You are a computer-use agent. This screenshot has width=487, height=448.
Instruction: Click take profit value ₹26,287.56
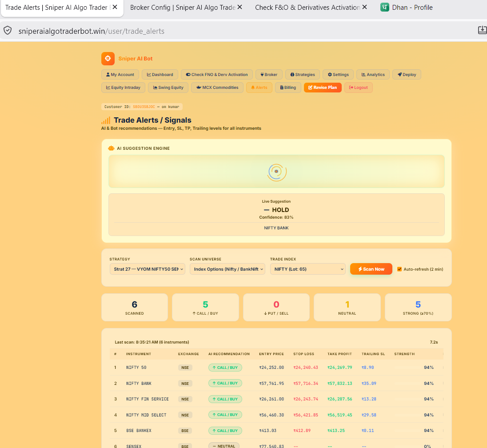click(x=340, y=399)
